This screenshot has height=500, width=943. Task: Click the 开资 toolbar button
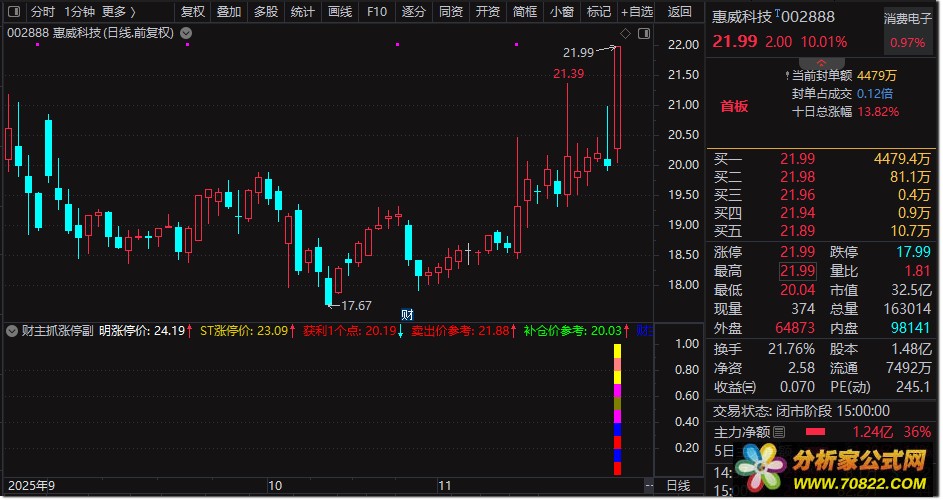coord(488,11)
